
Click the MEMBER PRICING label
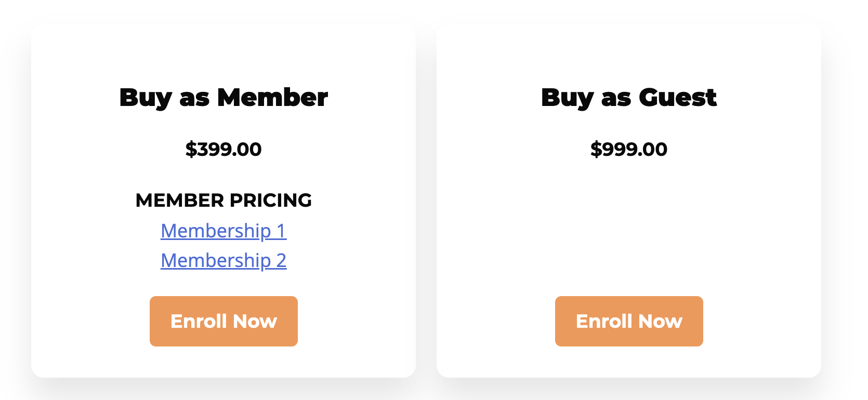click(x=223, y=200)
